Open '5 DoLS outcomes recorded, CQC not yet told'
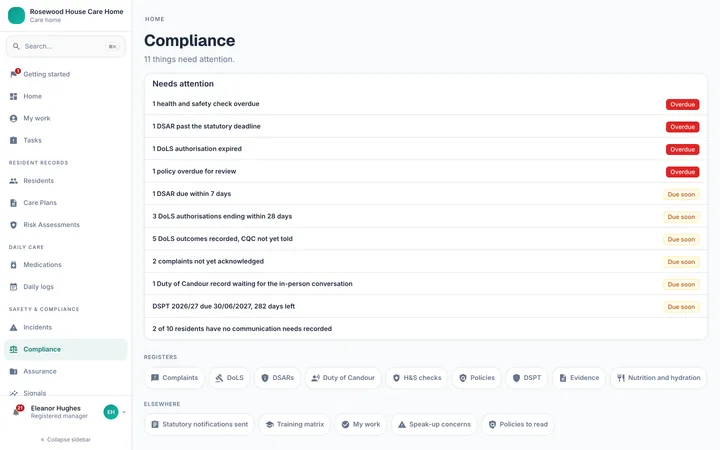Viewport: 720px width, 450px height. tap(426, 239)
